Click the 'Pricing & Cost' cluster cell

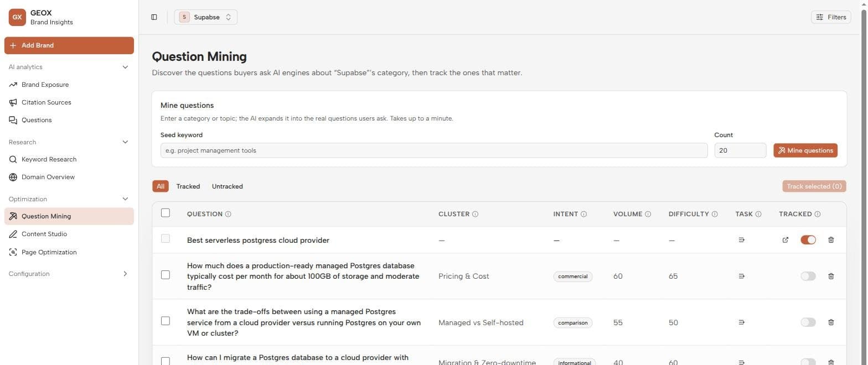[464, 276]
